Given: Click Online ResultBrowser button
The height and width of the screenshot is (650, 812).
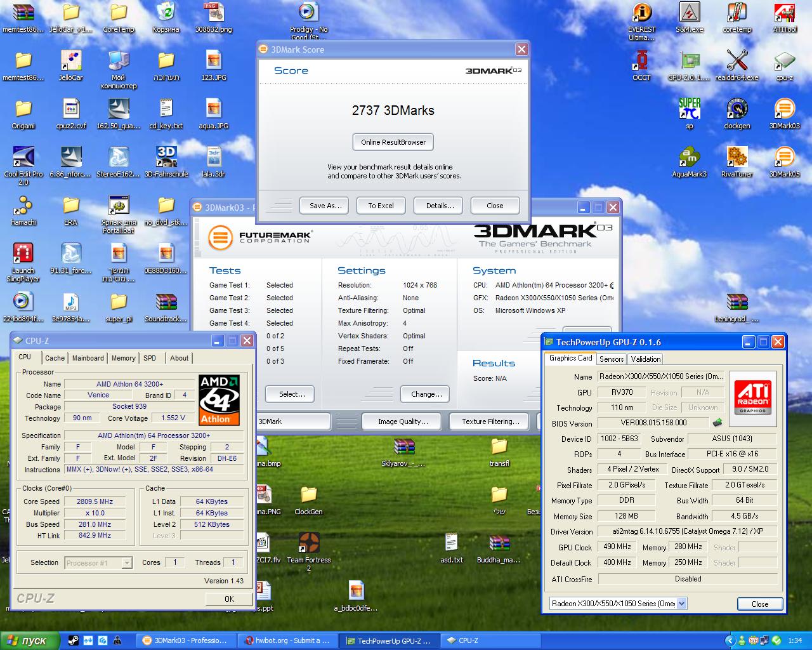Looking at the screenshot, I should [x=393, y=142].
